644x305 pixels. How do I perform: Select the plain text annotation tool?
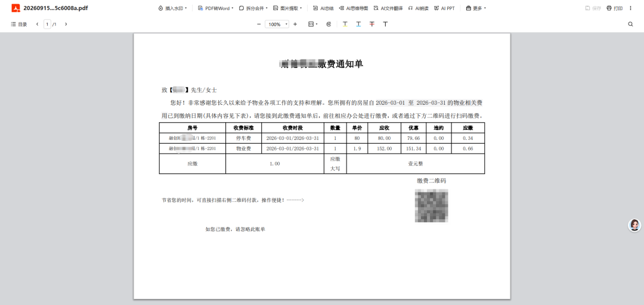[385, 24]
